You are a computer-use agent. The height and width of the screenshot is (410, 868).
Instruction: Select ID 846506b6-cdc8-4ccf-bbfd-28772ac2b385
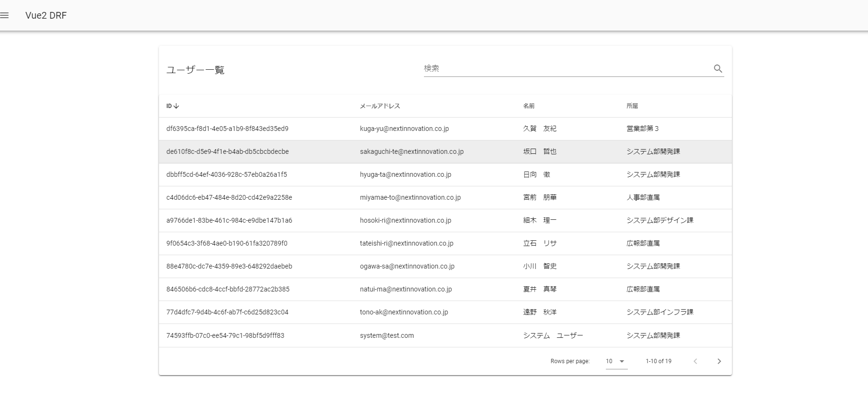(228, 290)
